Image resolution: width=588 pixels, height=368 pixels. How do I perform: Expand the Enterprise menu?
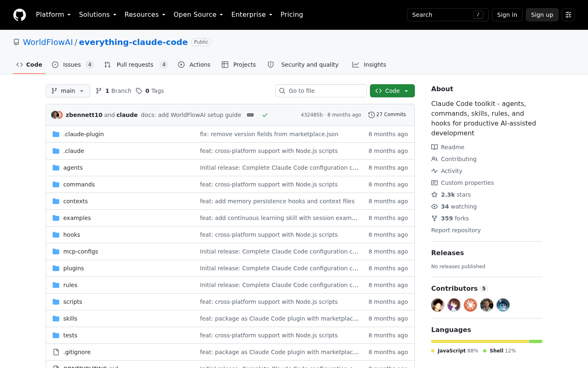pos(252,15)
